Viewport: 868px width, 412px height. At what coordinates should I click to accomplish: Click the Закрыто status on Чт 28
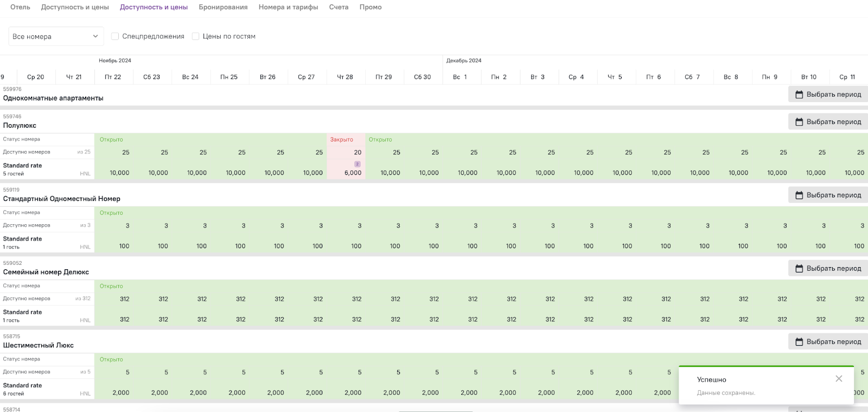(342, 140)
